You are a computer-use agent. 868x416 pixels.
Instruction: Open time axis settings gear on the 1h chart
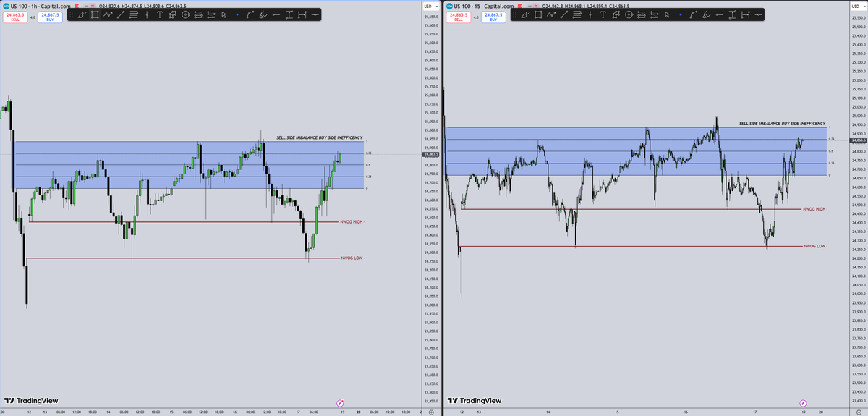[x=431, y=412]
